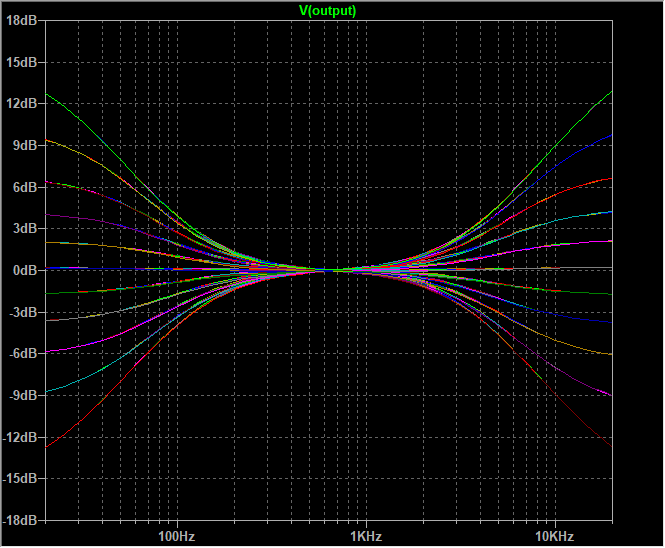This screenshot has width=665, height=548.
Task: Click the 15dB axis label
Action: pyautogui.click(x=22, y=62)
